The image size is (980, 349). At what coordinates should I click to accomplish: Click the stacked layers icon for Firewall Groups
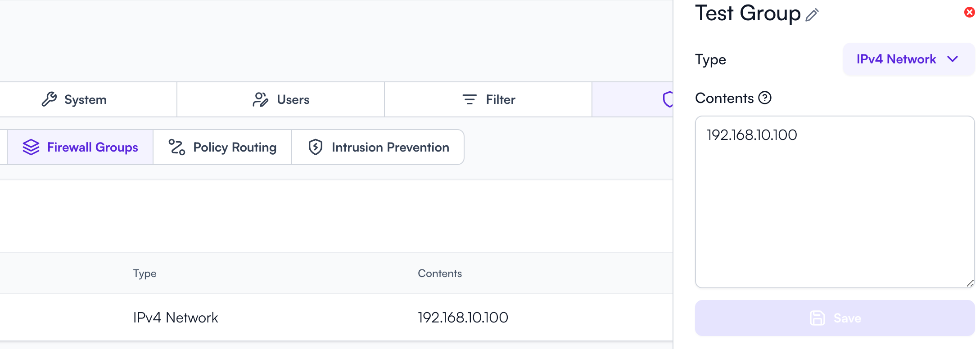click(31, 147)
